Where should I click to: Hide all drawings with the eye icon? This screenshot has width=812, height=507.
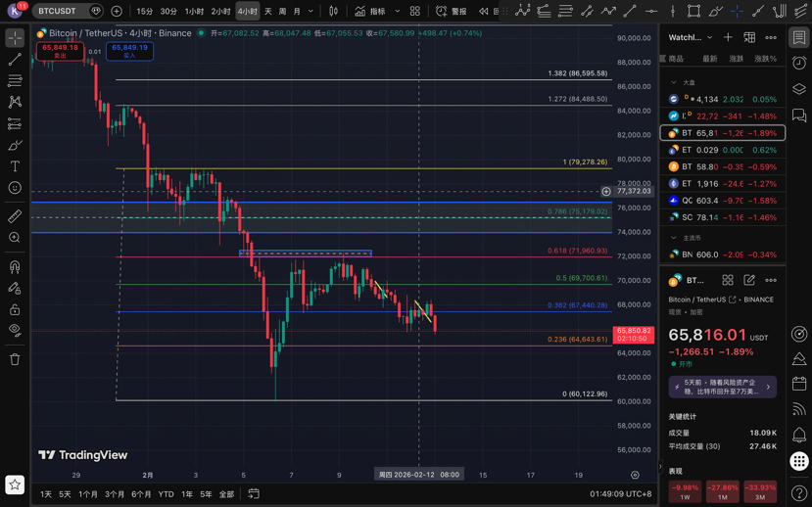tap(15, 331)
